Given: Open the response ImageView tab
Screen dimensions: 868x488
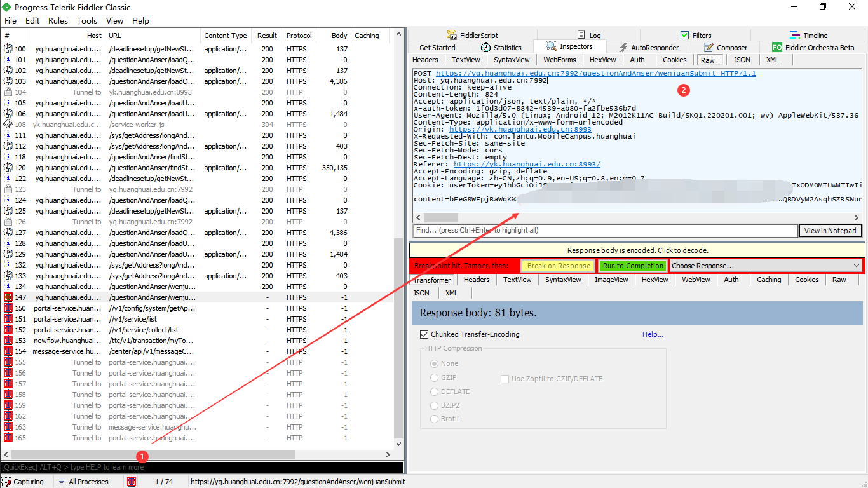Looking at the screenshot, I should [610, 280].
